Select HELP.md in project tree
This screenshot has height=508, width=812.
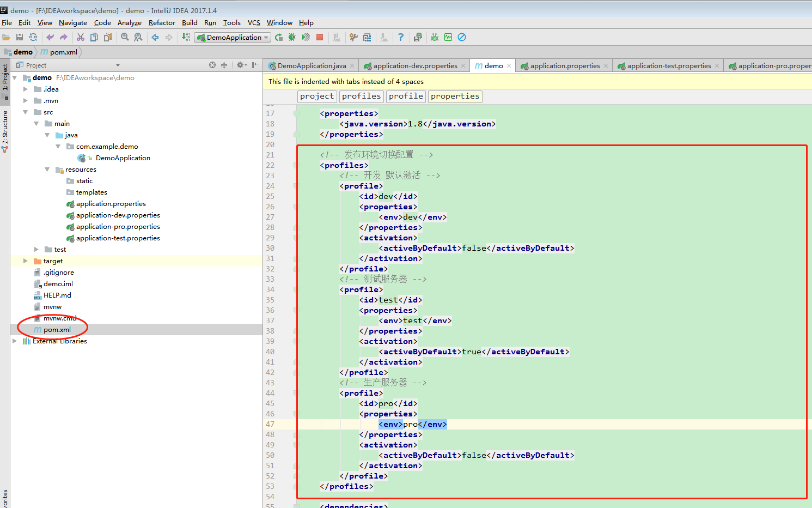pos(57,295)
